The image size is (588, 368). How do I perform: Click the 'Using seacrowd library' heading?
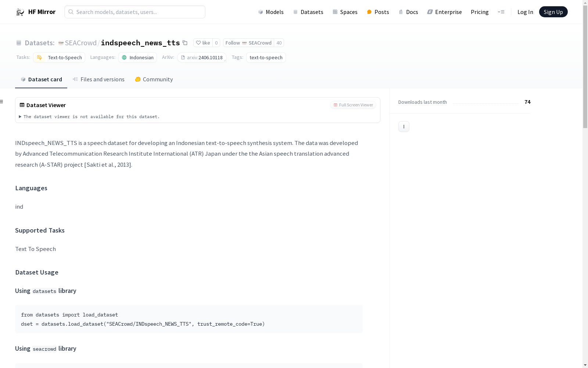coord(46,348)
